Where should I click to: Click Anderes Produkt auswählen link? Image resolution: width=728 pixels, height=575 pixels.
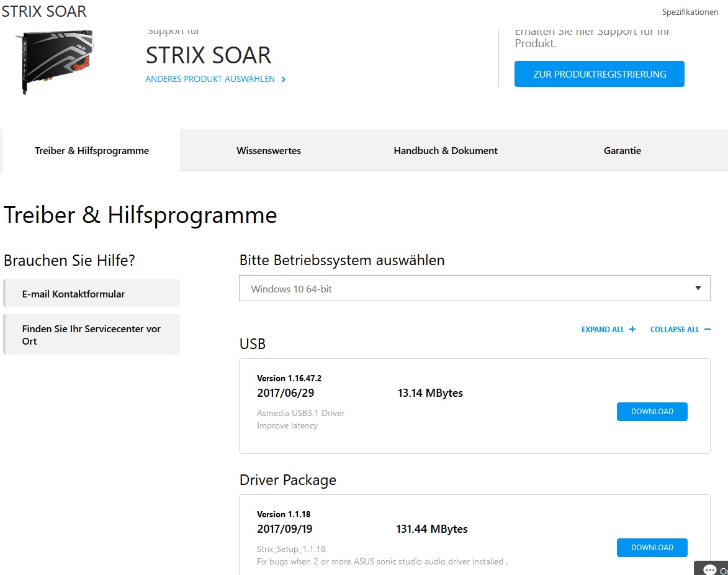click(x=210, y=79)
